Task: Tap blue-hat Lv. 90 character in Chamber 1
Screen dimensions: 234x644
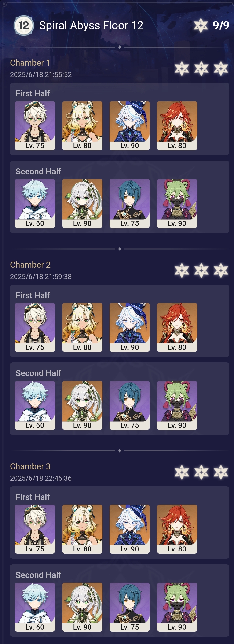Action: (x=130, y=126)
